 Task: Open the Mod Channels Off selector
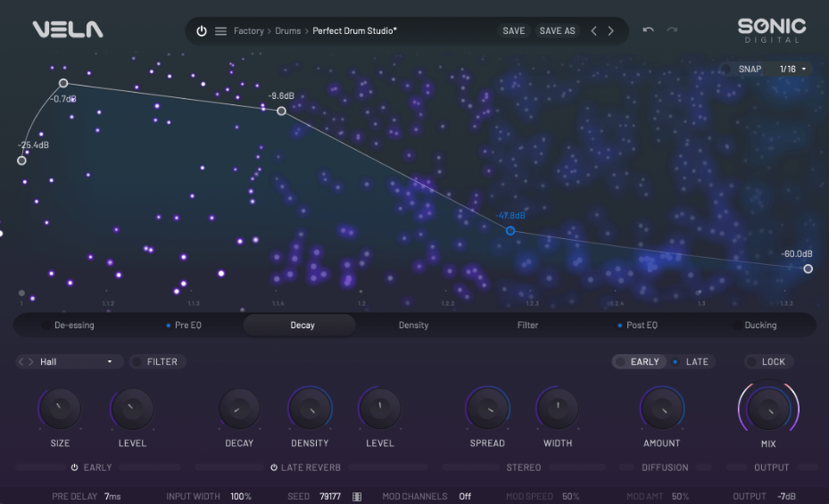point(465,496)
